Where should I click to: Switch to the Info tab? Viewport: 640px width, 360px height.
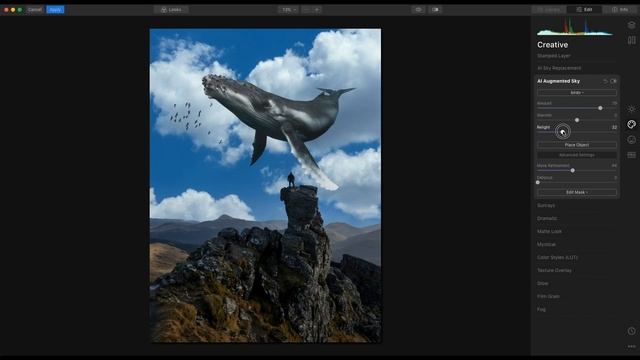[620, 9]
